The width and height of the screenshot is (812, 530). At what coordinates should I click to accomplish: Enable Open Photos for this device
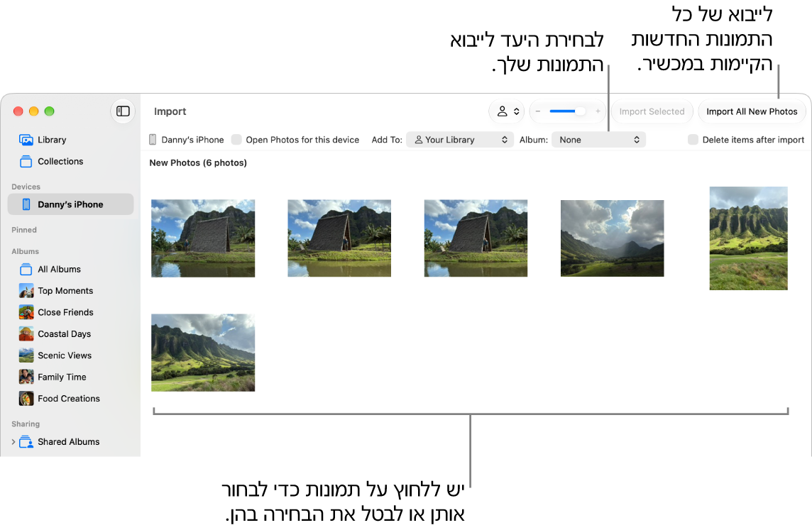point(236,140)
